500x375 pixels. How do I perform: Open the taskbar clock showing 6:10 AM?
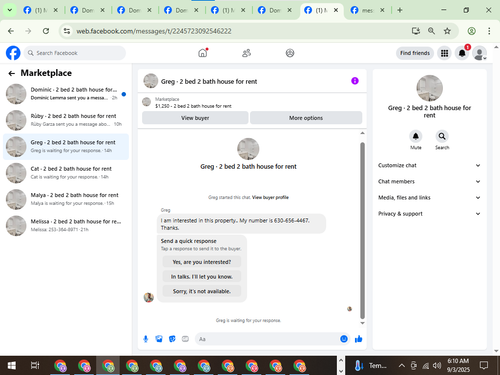pos(458,365)
